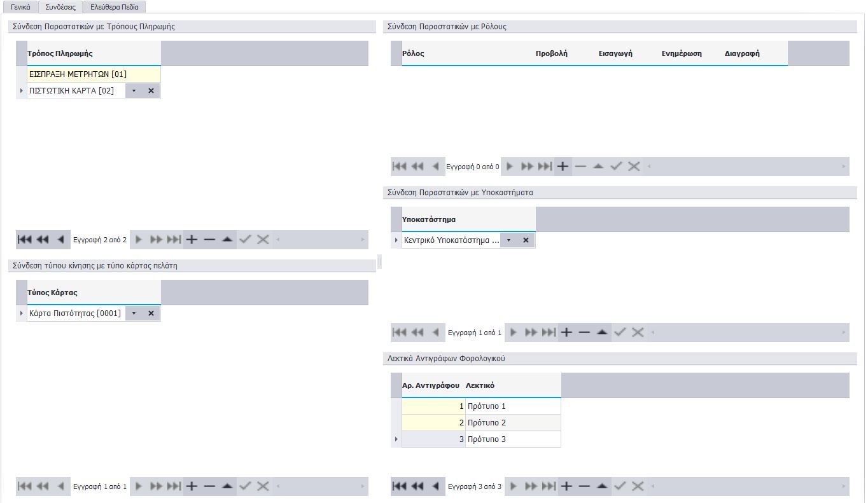Viewport: 868px width, 503px height.
Task: Expand the Κάρτα Πιστότητας [0001] dropdown
Action: coord(134,314)
